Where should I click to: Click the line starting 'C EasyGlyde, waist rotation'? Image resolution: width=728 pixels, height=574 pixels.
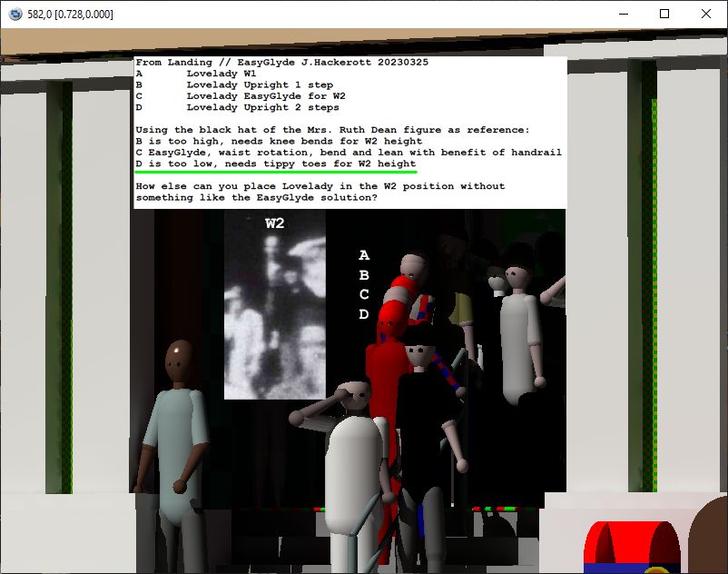[x=349, y=153]
